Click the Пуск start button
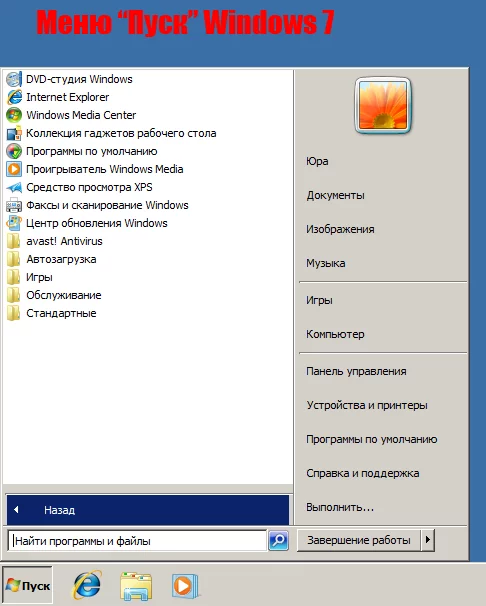Image resolution: width=486 pixels, height=606 pixels. tap(27, 586)
